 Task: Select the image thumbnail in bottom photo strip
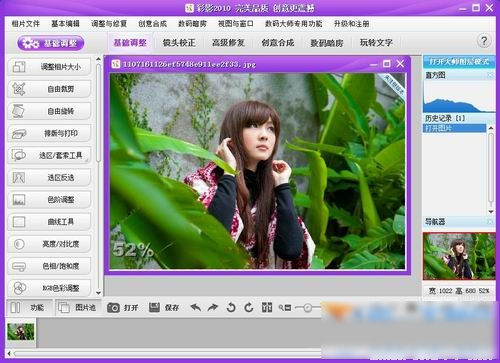click(x=21, y=331)
